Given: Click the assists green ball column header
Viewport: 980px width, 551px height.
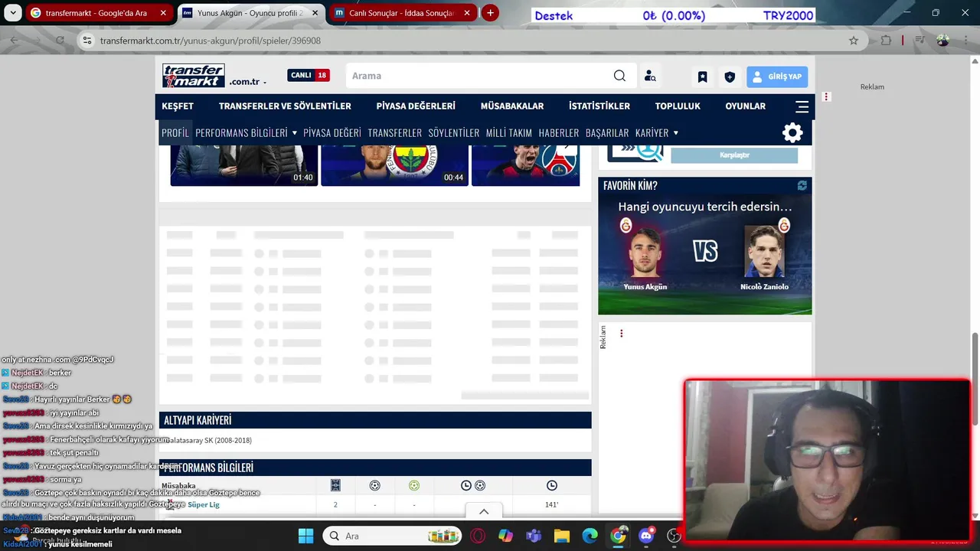Looking at the screenshot, I should [414, 485].
